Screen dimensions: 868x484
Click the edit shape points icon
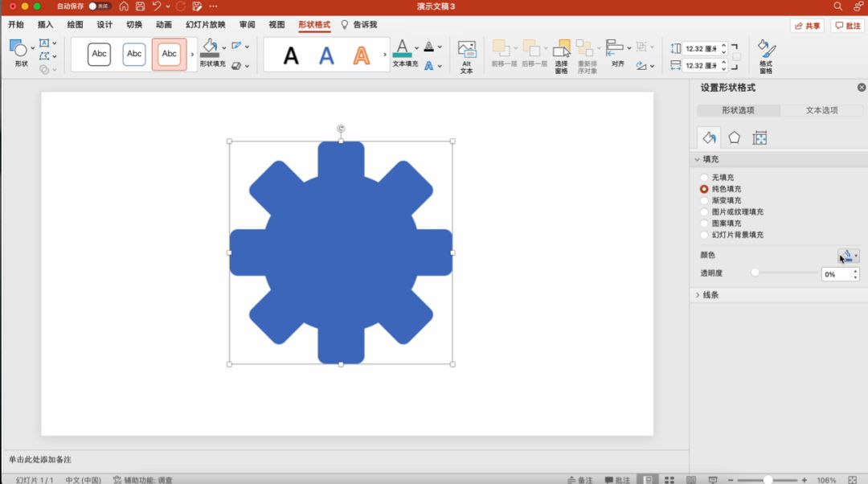45,56
